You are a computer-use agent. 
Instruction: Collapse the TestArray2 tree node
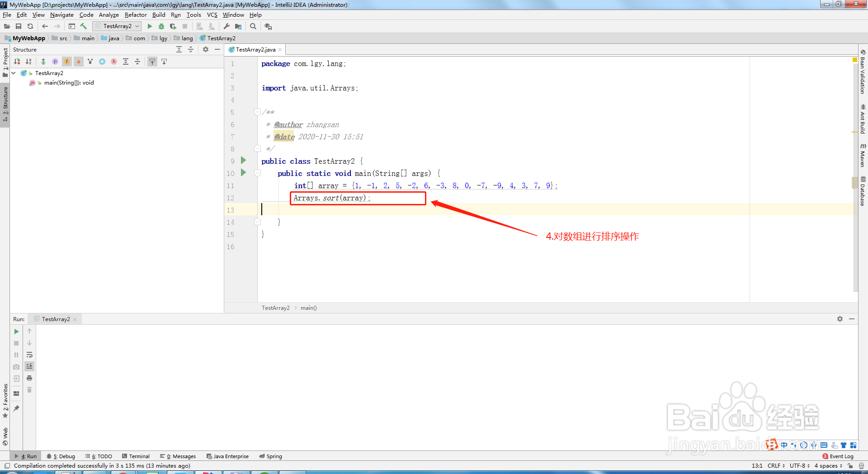pos(14,73)
